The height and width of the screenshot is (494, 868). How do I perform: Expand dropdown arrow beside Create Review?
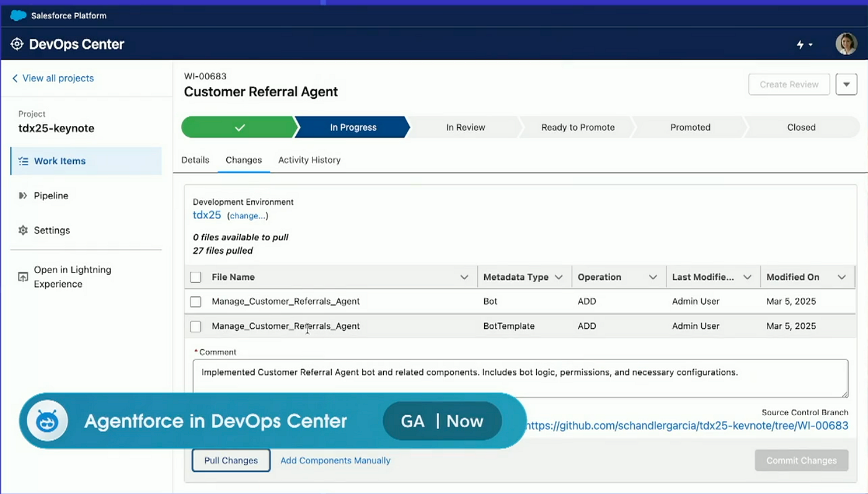(x=846, y=84)
